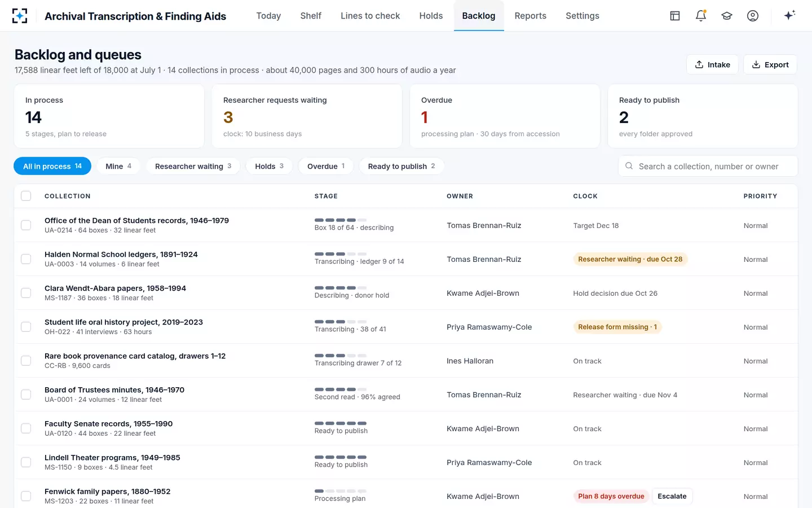Image resolution: width=812 pixels, height=508 pixels.
Task: Click the Release form missing badge
Action: tap(617, 327)
